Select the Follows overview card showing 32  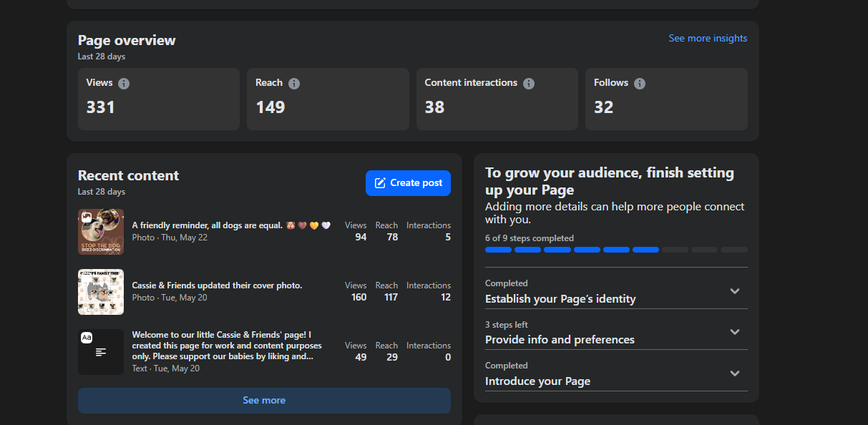tap(666, 99)
